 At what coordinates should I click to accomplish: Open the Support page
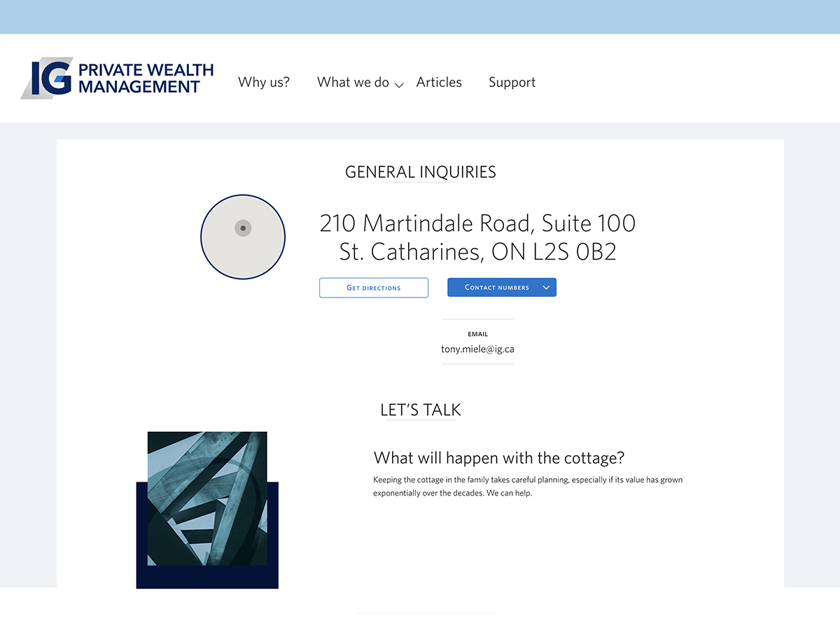click(x=512, y=83)
